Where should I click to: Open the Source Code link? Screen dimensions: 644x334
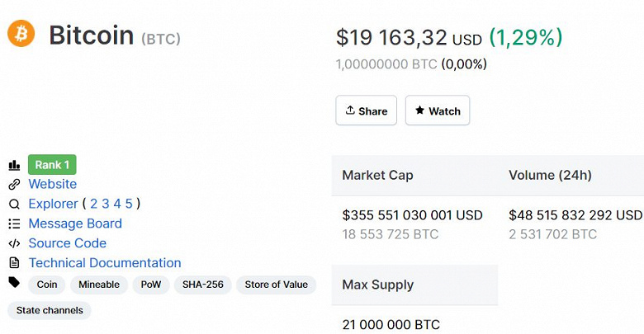coord(67,243)
